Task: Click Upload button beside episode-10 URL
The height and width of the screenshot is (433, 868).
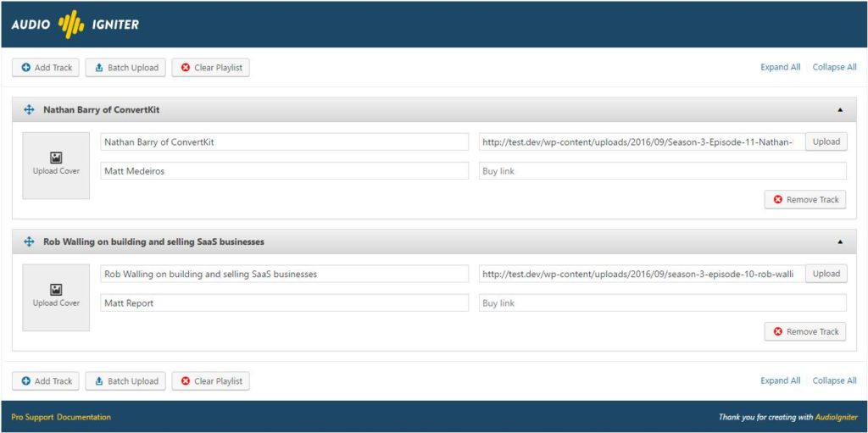Action: [826, 274]
